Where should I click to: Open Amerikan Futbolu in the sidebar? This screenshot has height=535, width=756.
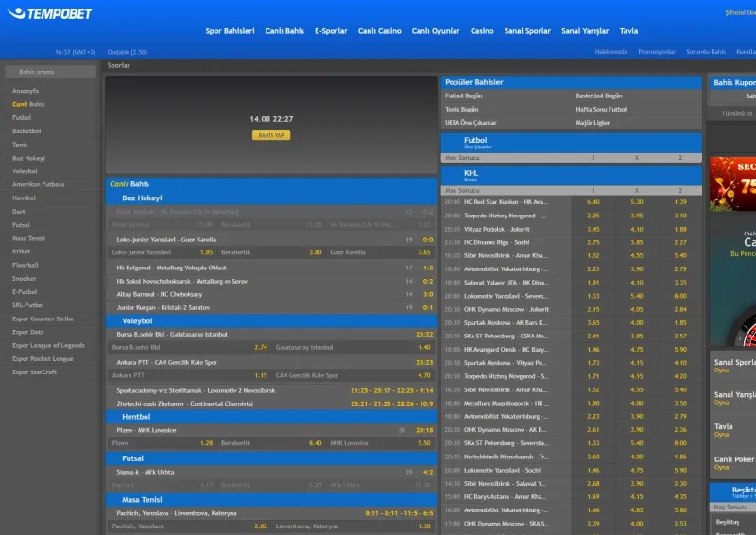tap(38, 184)
